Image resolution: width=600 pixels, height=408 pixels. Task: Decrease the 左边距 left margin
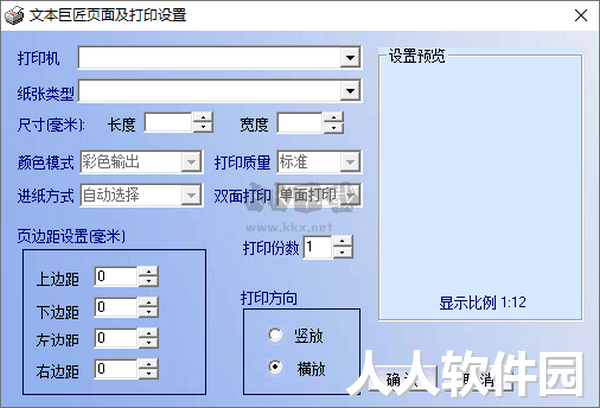[148, 343]
